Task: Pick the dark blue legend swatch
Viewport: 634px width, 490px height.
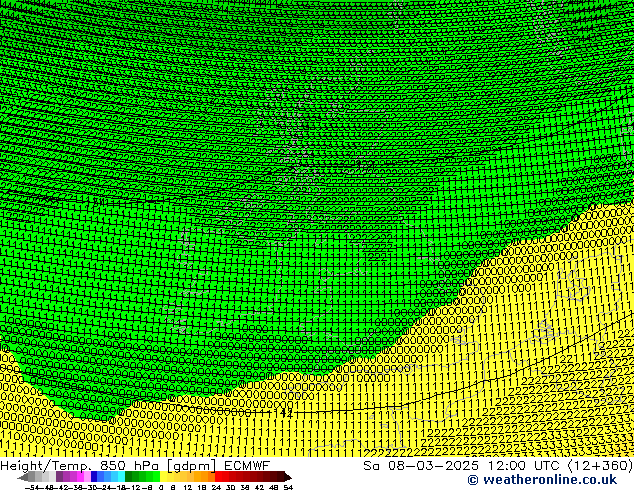Action: [94, 477]
